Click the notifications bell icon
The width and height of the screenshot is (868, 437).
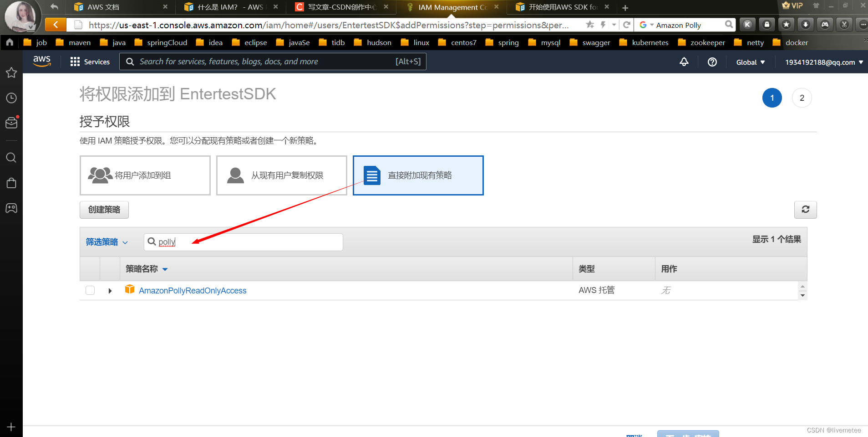point(684,62)
